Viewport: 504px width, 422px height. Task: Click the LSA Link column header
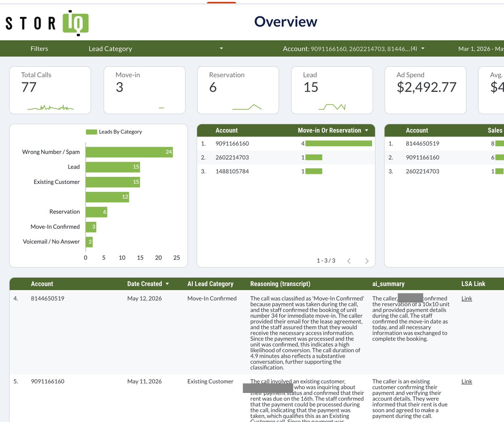(x=473, y=284)
